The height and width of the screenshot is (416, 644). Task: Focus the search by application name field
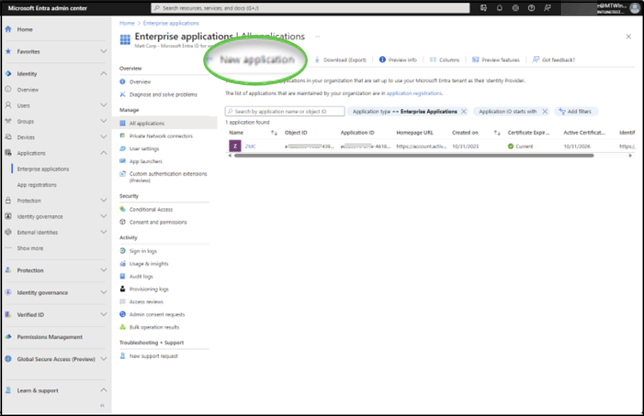[285, 111]
